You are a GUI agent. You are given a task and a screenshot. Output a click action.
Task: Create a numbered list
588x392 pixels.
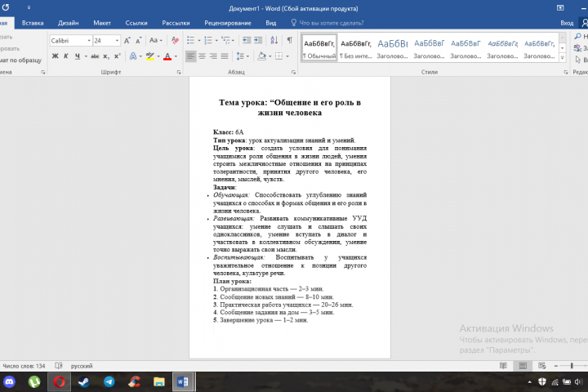[x=208, y=41]
